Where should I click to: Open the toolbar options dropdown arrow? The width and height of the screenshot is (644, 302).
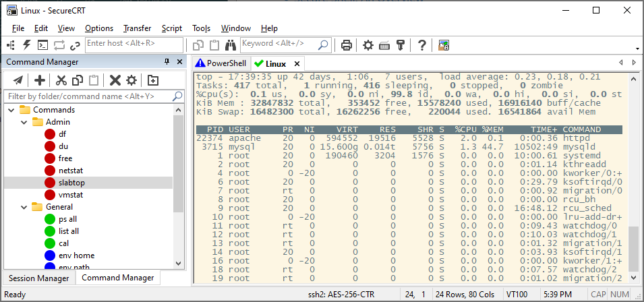pos(637,49)
